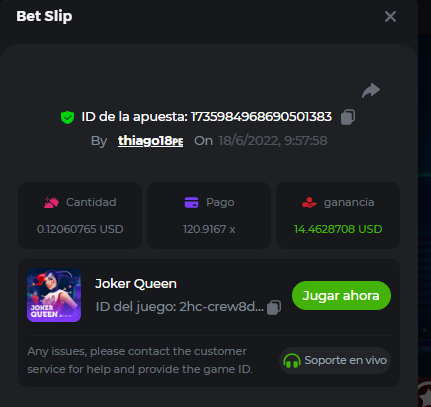Screen dimensions: 431x407
Task: Click the Cantidad amount icon
Action: (x=51, y=202)
